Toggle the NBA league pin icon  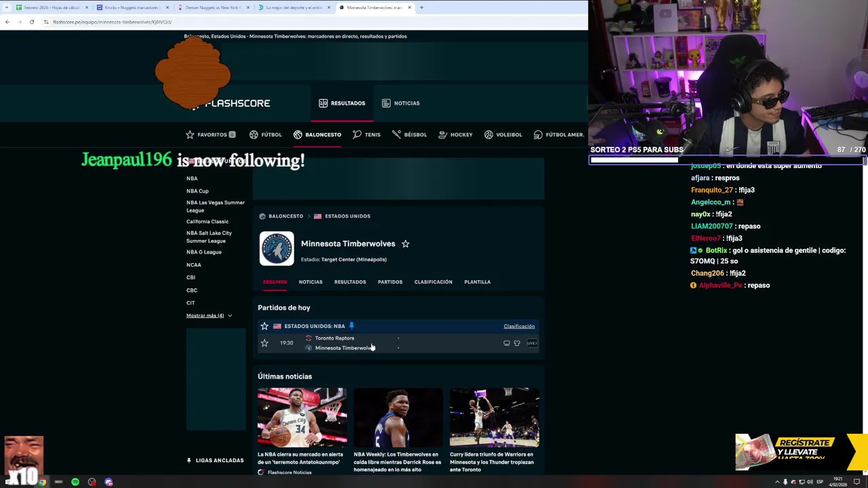[351, 326]
